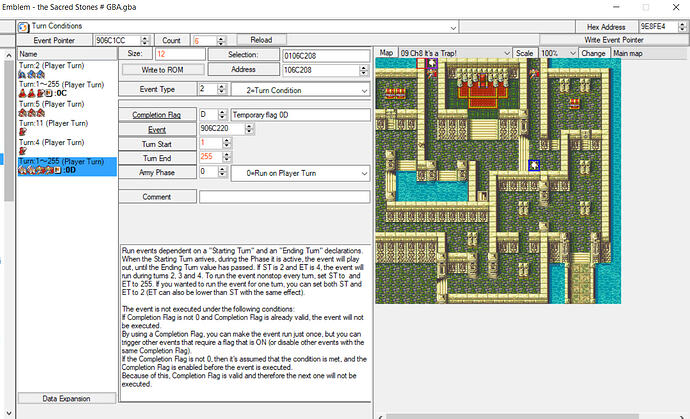Open the Event link button
This screenshot has width=690, height=419.
157,129
